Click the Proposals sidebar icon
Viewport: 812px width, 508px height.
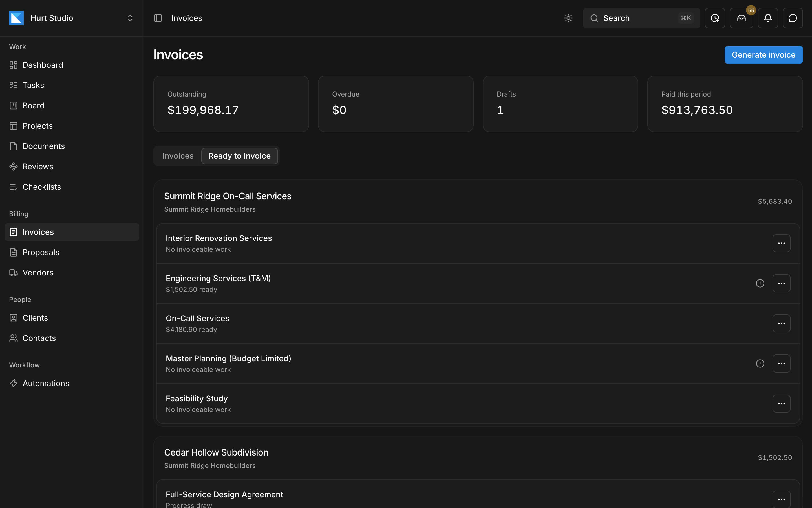(14, 252)
